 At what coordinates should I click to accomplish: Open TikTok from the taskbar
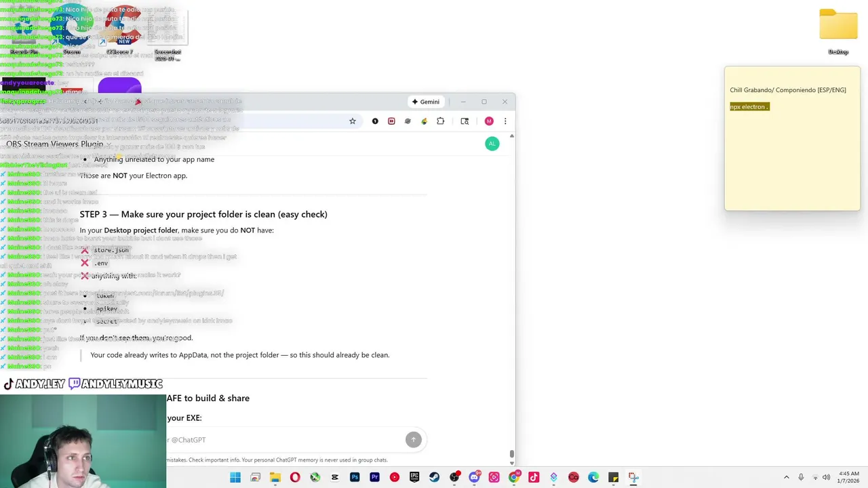tap(534, 477)
